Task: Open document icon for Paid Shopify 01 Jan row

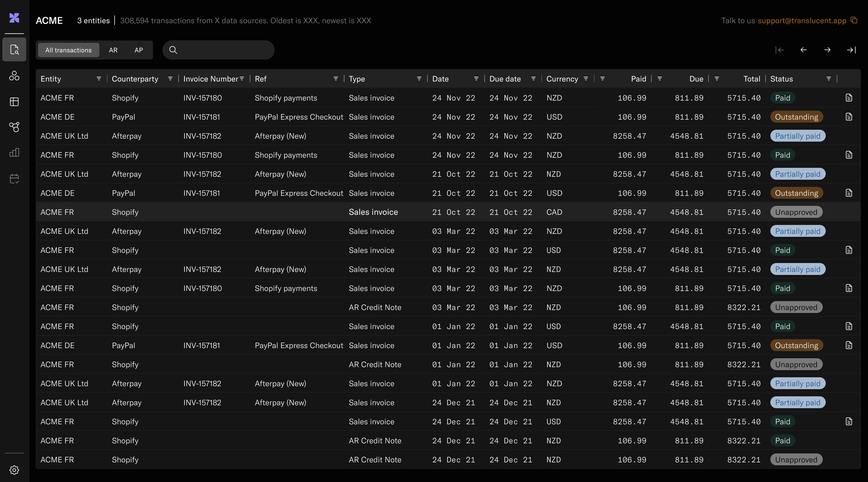Action: tap(849, 326)
